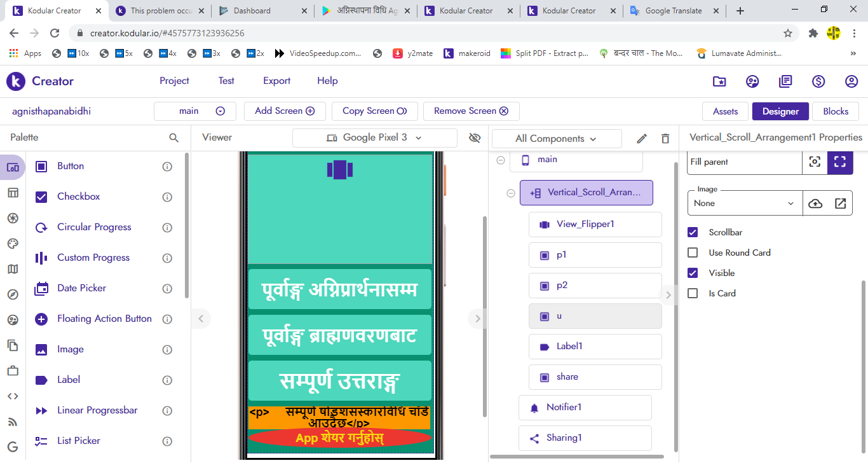Open palette search magnifier icon
The width and height of the screenshot is (868, 463).
pyautogui.click(x=173, y=137)
